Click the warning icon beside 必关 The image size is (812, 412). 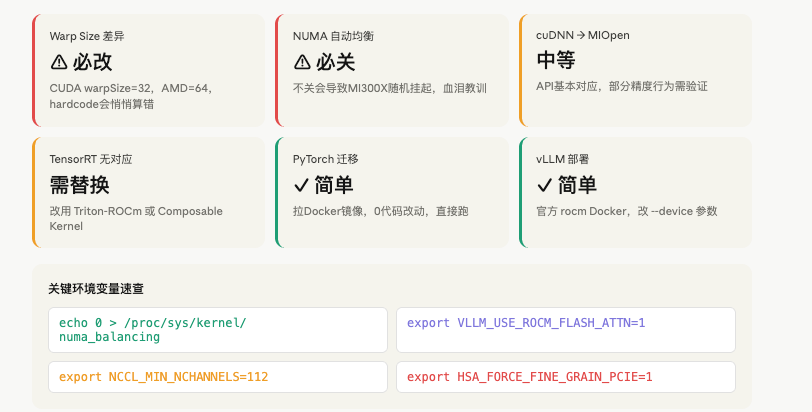pos(302,62)
